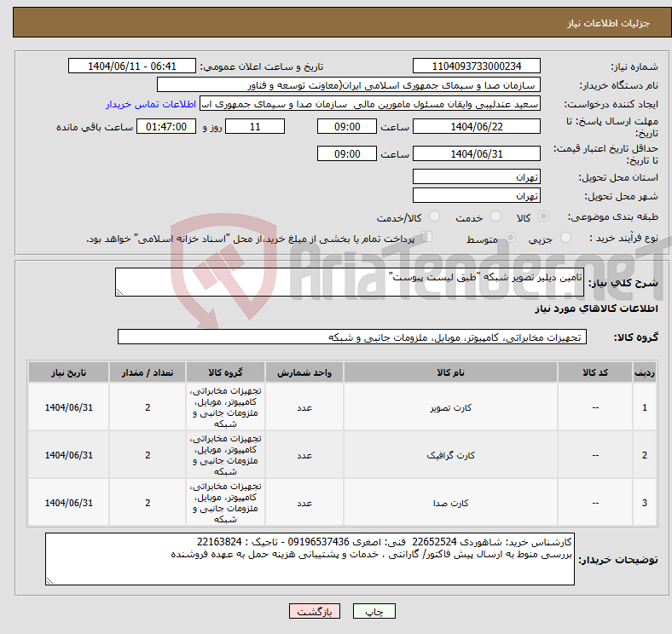The width and height of the screenshot is (672, 634).
Task: Click the شرح کلی نیاز text area
Action: coord(350,282)
